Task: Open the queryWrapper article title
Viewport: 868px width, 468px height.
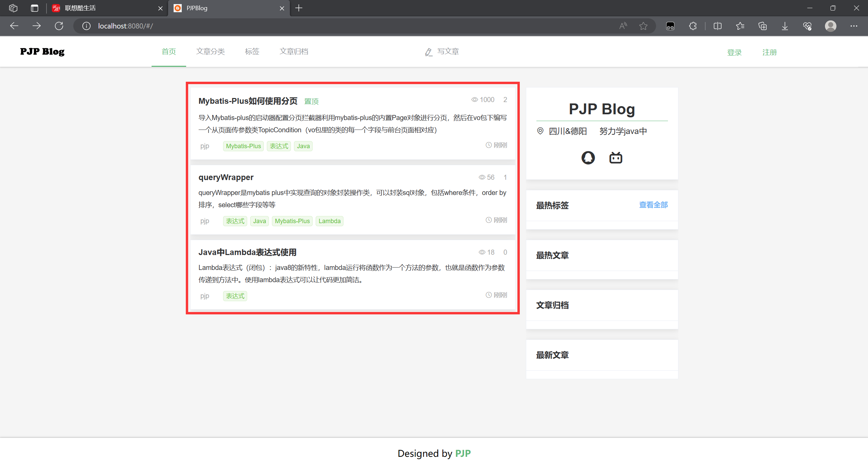Action: coord(226,177)
